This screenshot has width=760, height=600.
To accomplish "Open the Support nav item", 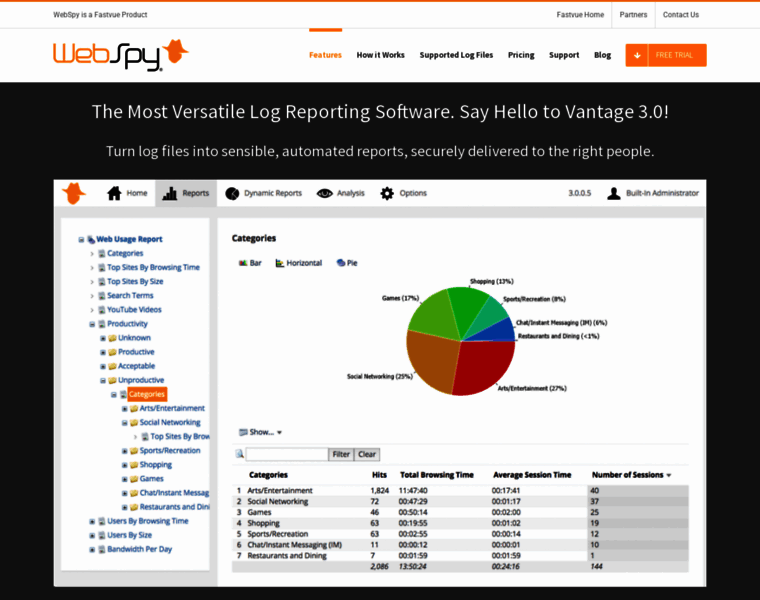I will point(564,55).
